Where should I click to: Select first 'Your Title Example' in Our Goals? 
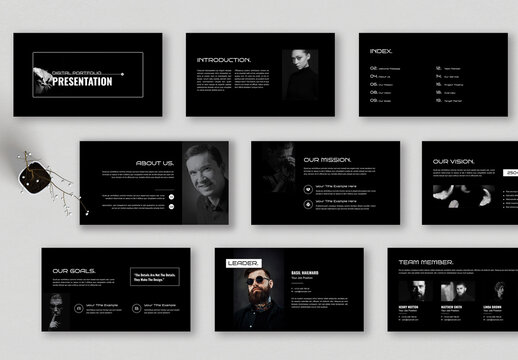[102, 305]
